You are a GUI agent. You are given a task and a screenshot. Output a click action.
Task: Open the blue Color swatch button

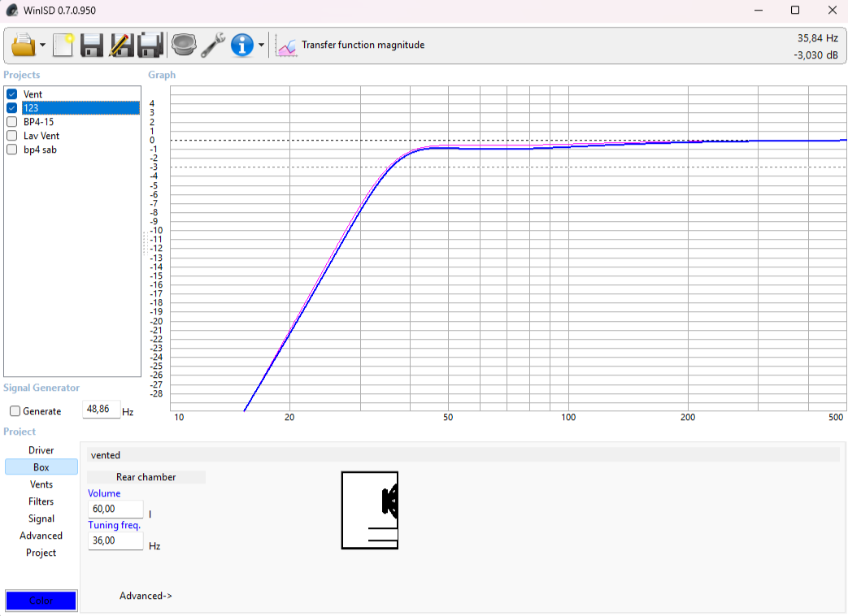tap(41, 601)
